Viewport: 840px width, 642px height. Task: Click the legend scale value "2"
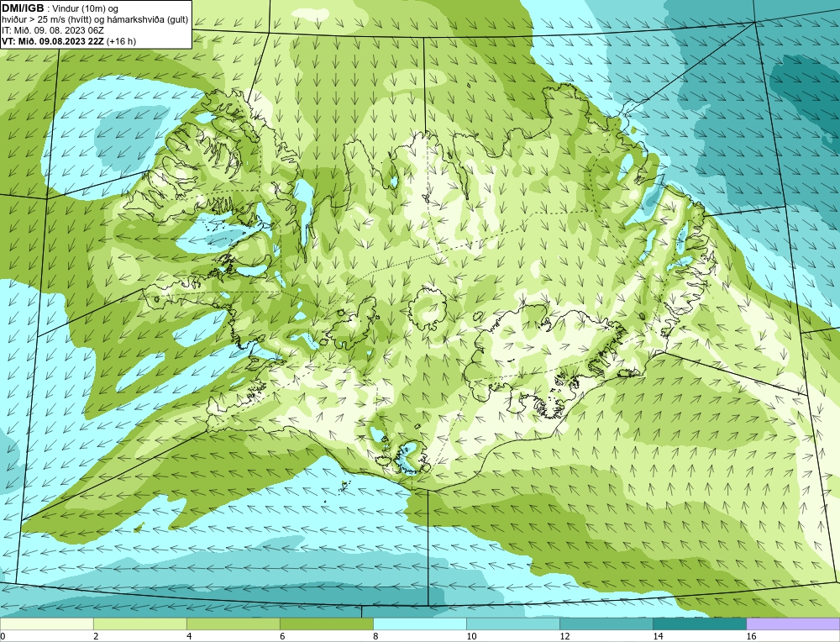pos(96,636)
